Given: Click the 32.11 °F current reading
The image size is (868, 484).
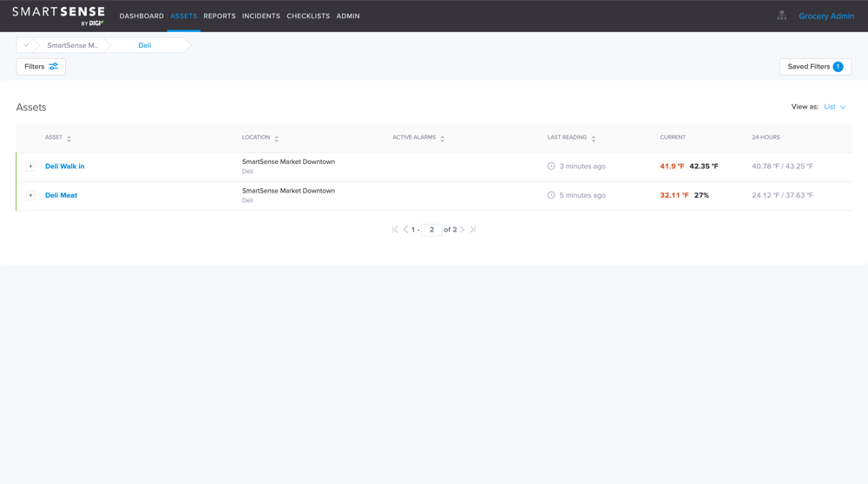Looking at the screenshot, I should pos(674,195).
